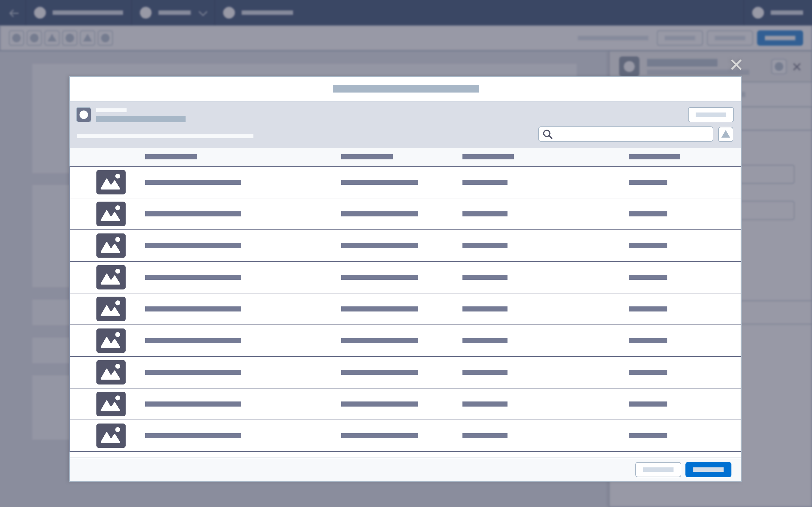Click the first circular icon on the left toolbar
The width and height of the screenshot is (812, 507).
(16, 38)
